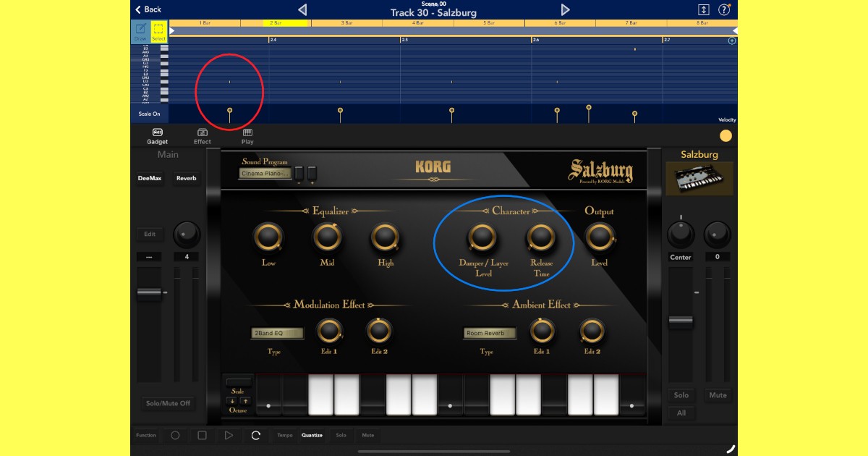
Task: Open the 2Band EQ modulation type dropdown
Action: 277,334
